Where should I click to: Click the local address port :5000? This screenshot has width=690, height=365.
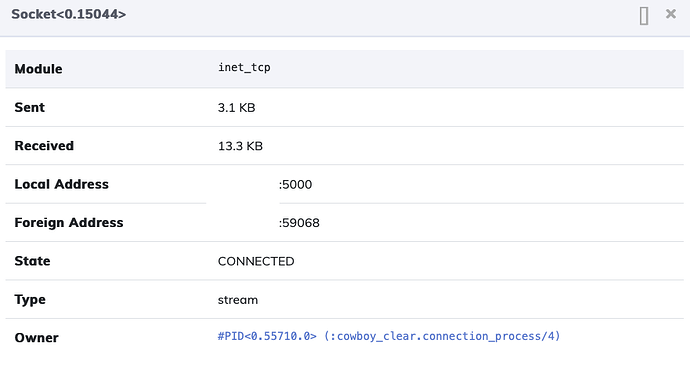point(295,184)
